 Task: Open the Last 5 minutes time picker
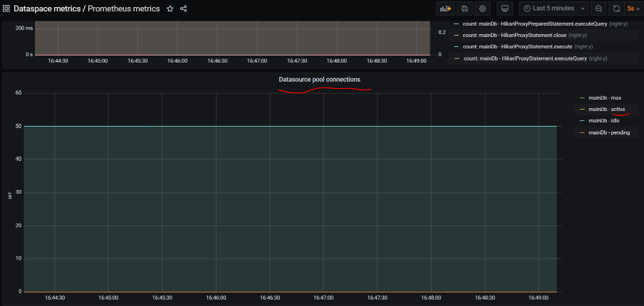(x=554, y=9)
